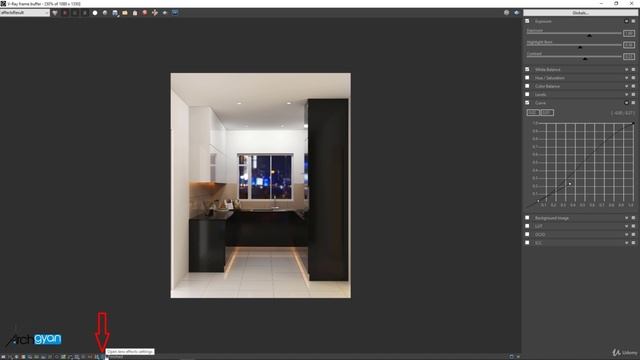Enable the Hue / Saturation checkbox
Viewport: 640px width, 360px height.
pos(527,78)
